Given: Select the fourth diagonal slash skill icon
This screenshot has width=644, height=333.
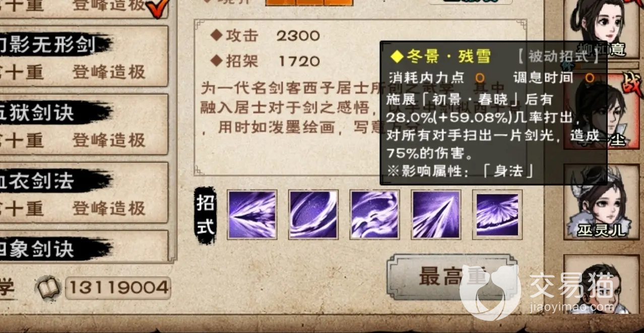Looking at the screenshot, I should [x=436, y=214].
